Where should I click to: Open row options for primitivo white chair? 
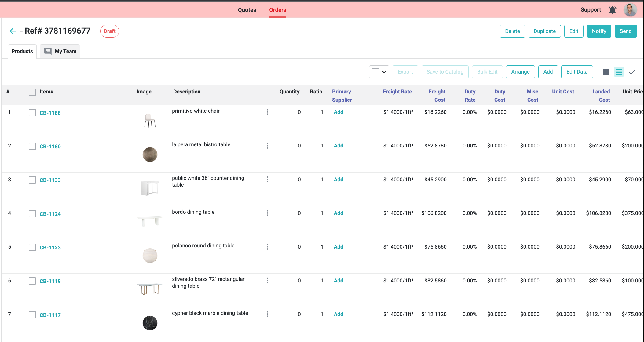click(x=267, y=112)
